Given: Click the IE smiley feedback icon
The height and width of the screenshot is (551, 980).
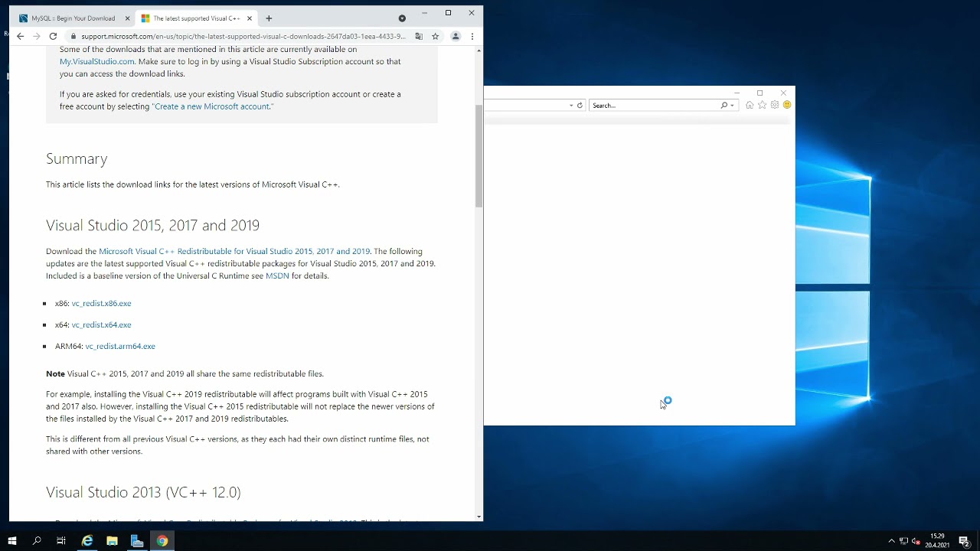Looking at the screenshot, I should click(x=787, y=105).
